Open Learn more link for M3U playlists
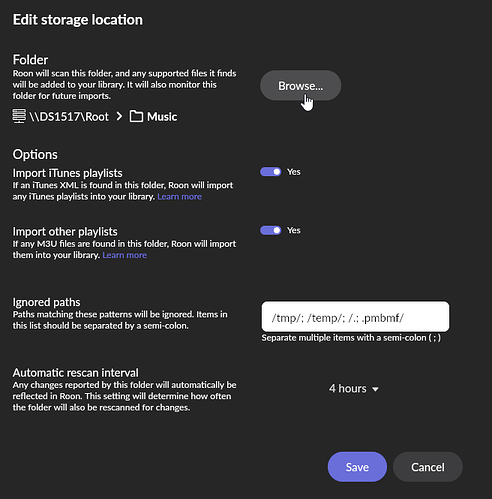492x499 pixels. (x=124, y=255)
